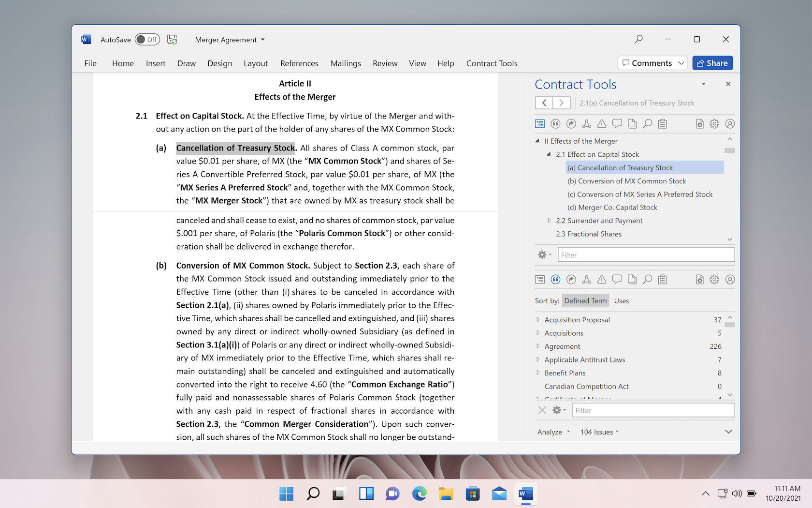
Task: Switch to the Review tab
Action: click(385, 63)
